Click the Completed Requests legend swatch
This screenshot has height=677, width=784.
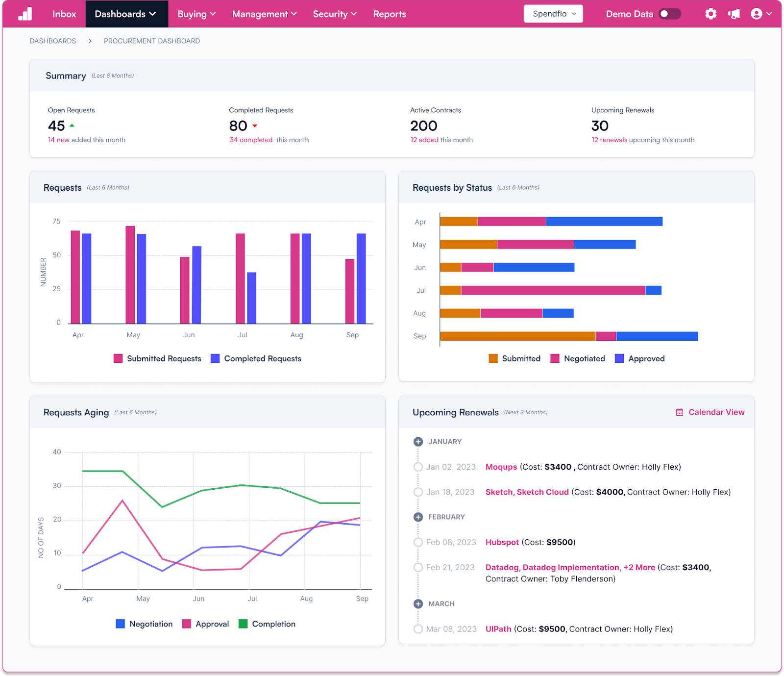coord(215,358)
